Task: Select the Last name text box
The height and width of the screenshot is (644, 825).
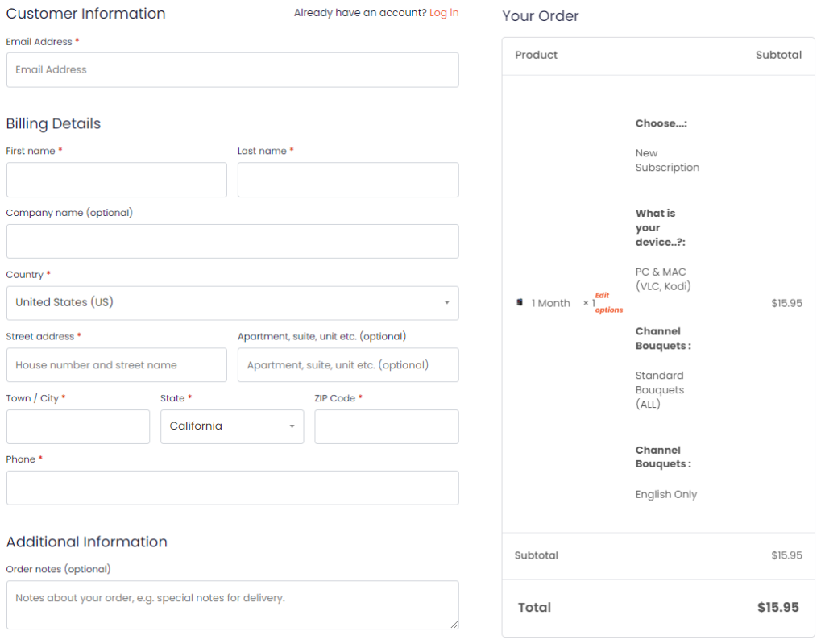Action: pyautogui.click(x=348, y=180)
